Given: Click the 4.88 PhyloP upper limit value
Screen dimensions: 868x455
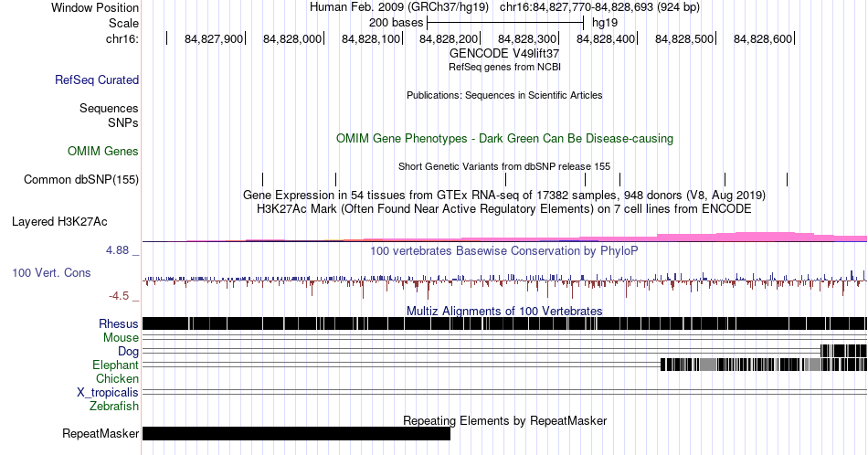Looking at the screenshot, I should tap(117, 250).
